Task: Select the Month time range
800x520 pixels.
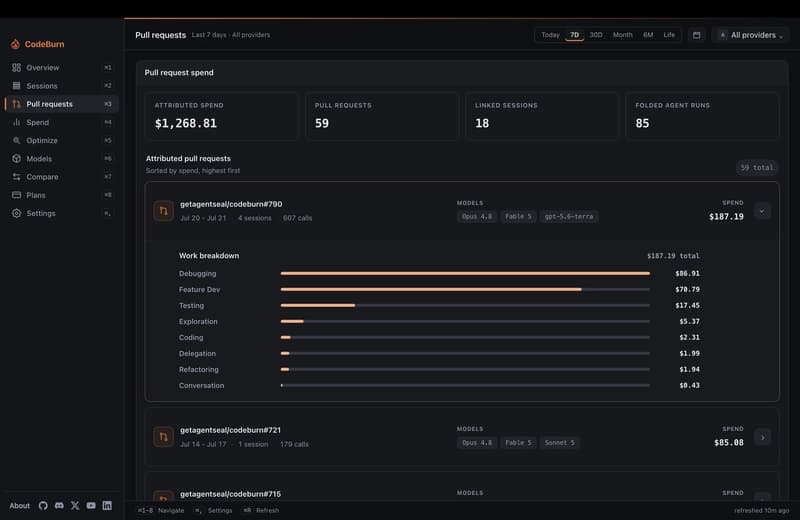Action: 622,35
